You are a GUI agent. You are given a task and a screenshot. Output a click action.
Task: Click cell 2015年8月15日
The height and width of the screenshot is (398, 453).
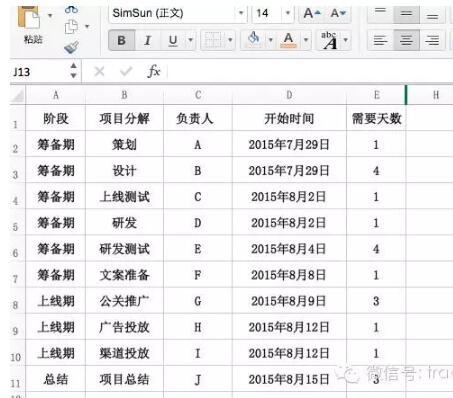(289, 379)
